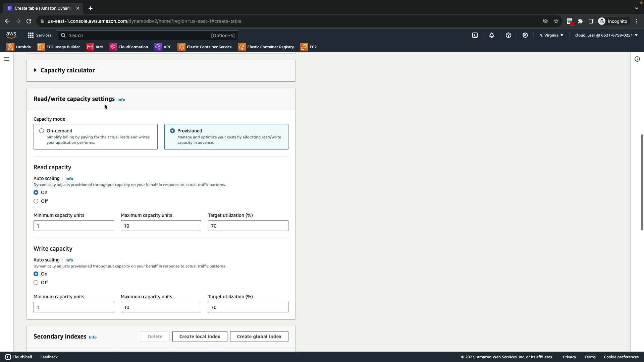Select the Create table browser tab
The height and width of the screenshot is (362, 644).
43,8
